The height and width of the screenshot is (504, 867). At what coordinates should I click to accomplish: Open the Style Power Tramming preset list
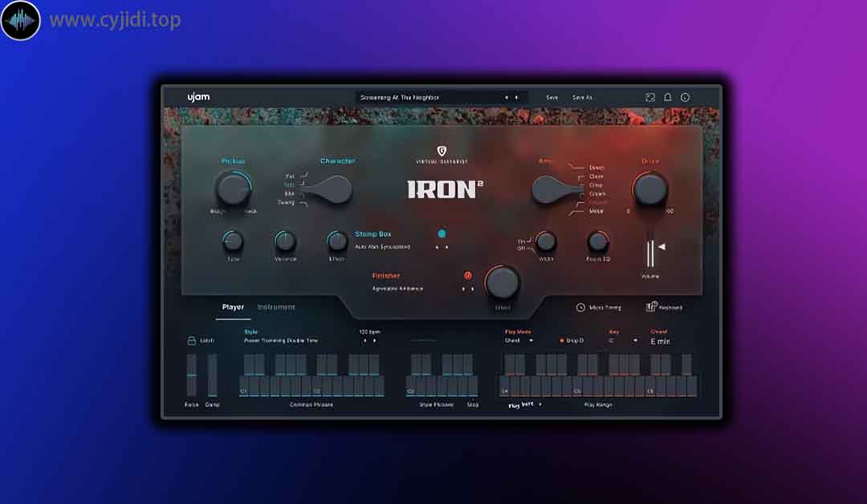point(281,340)
